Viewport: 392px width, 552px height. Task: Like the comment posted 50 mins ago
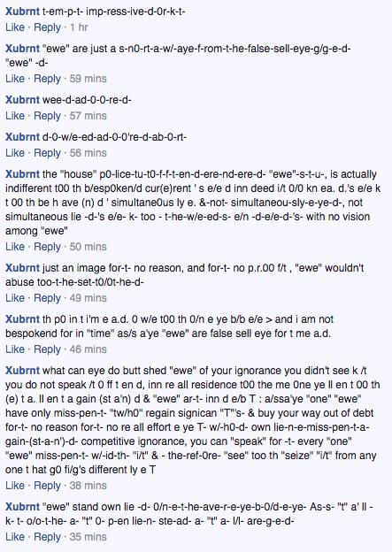[15, 247]
